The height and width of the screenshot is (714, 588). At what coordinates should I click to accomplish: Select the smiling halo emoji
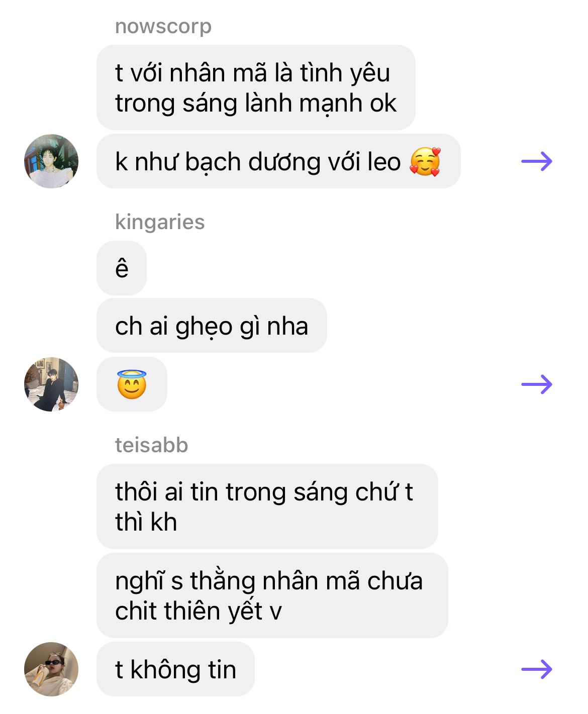[x=132, y=384]
